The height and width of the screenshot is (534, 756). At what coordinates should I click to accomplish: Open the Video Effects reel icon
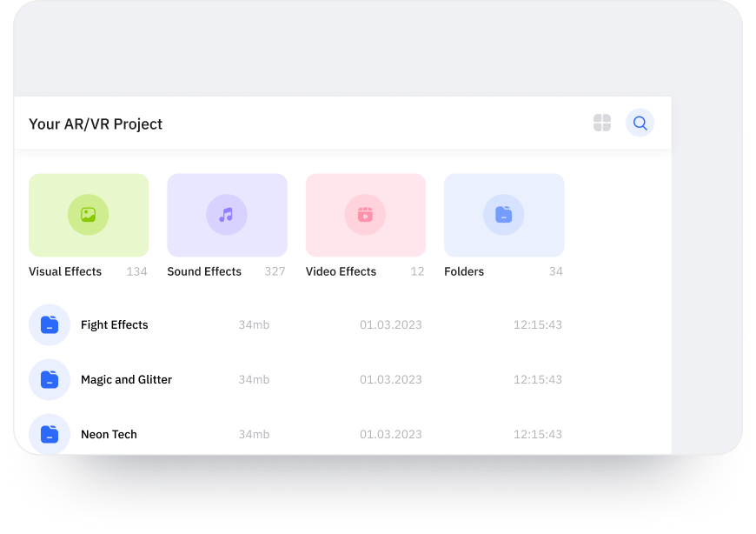click(366, 215)
